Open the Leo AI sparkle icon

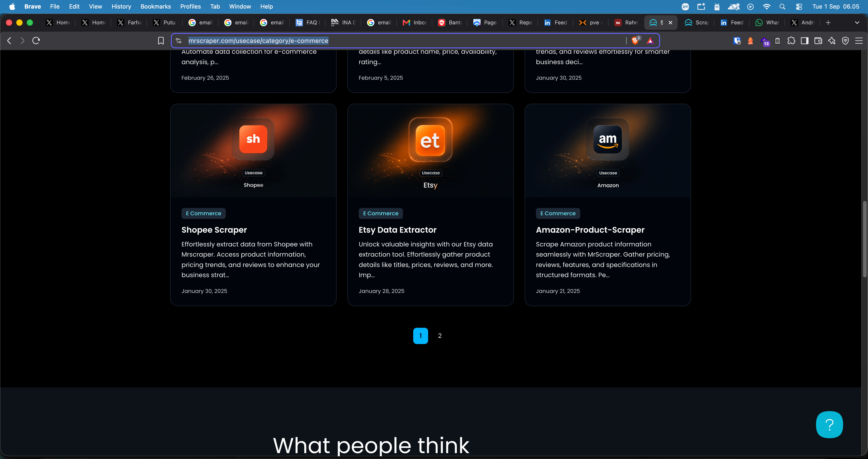tap(832, 41)
